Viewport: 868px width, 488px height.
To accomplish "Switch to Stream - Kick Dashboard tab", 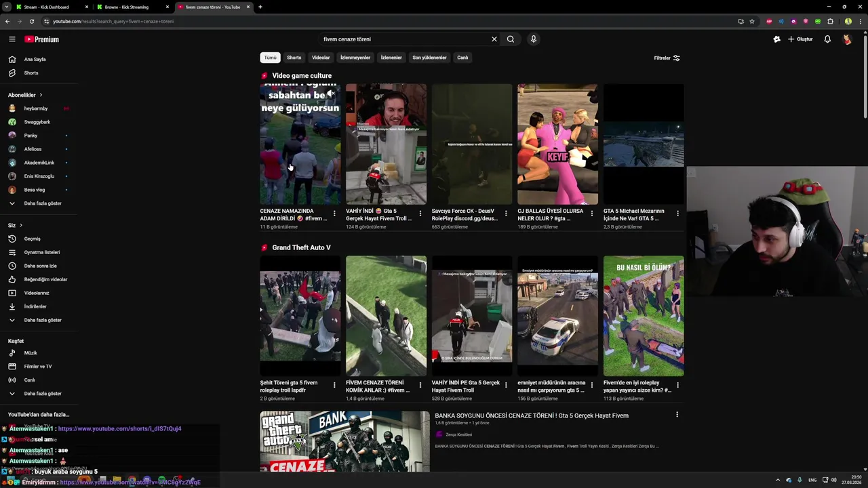I will point(52,7).
